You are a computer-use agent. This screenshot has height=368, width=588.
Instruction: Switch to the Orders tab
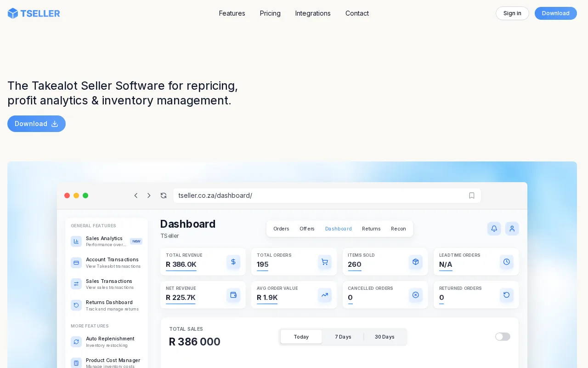pos(281,229)
